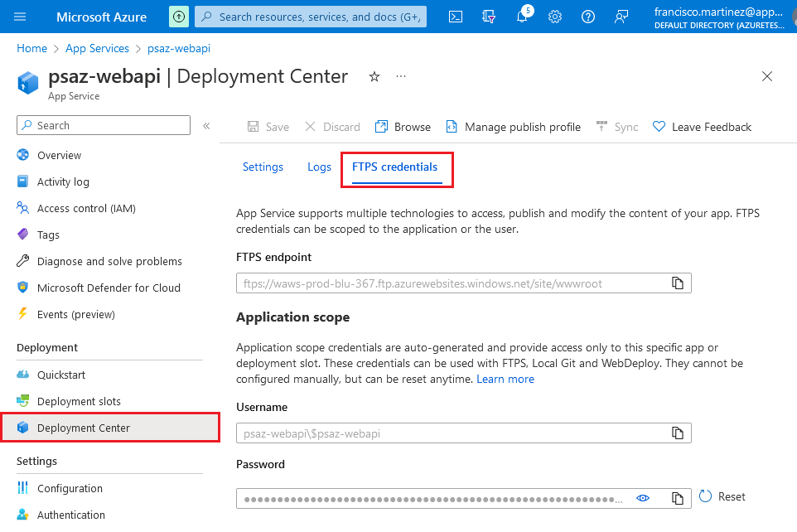Screen dimensions: 797x532
Task: Trigger Sync from the toolbar
Action: pos(616,127)
